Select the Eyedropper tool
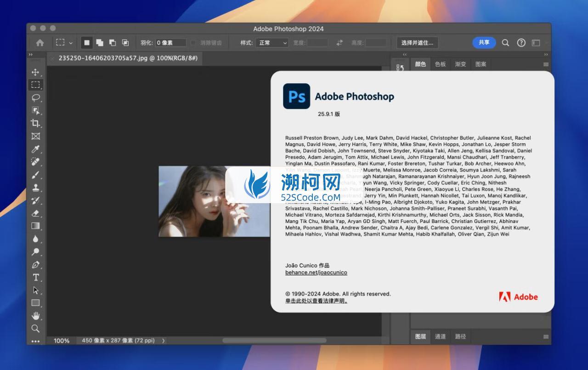Image resolution: width=588 pixels, height=370 pixels. click(x=35, y=149)
